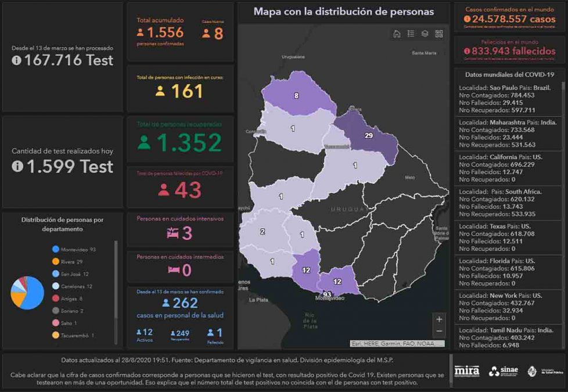The width and height of the screenshot is (568, 392).
Task: Open the basemap gallery grid icon
Action: [439, 34]
